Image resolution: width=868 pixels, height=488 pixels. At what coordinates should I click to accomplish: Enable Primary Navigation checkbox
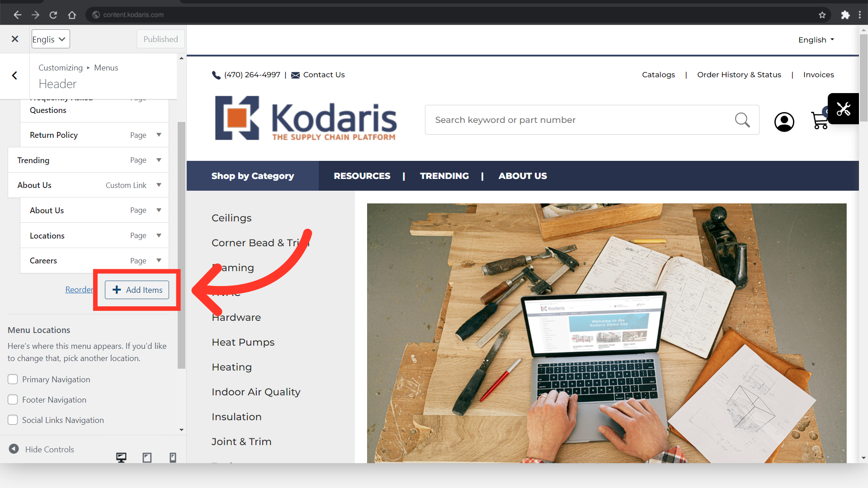13,379
